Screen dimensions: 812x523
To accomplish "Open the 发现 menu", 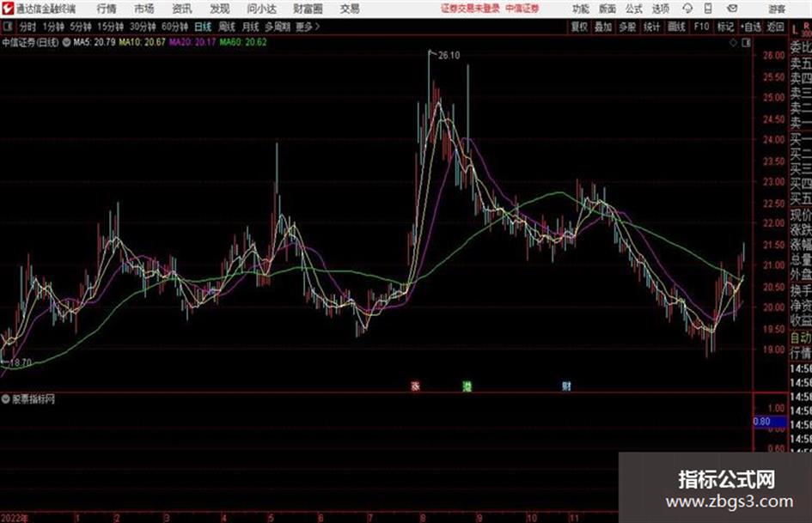I will 220,9.
